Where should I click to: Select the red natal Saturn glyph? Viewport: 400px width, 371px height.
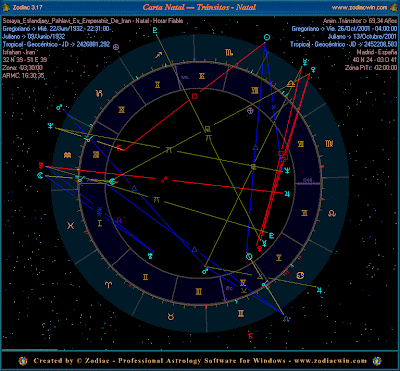[119, 148]
